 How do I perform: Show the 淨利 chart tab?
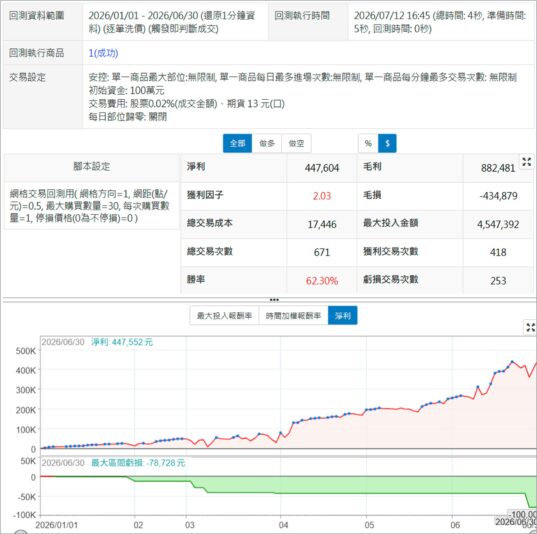pyautogui.click(x=342, y=315)
